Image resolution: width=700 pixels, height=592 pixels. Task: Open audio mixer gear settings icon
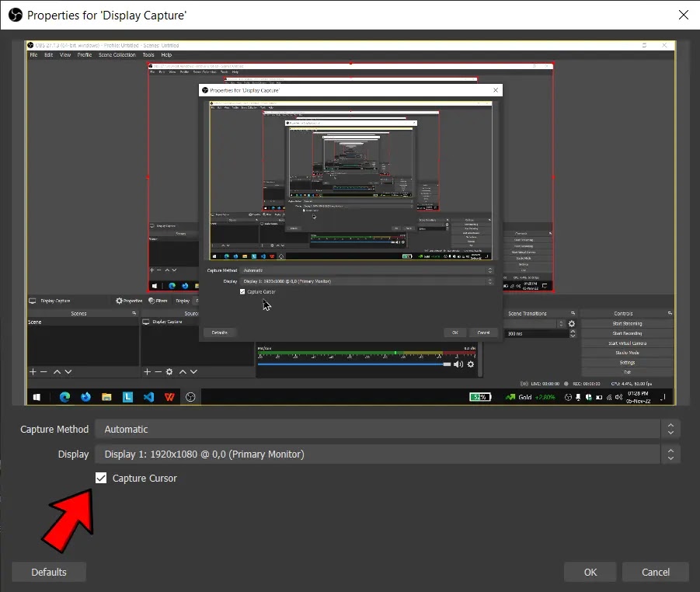[x=471, y=364]
